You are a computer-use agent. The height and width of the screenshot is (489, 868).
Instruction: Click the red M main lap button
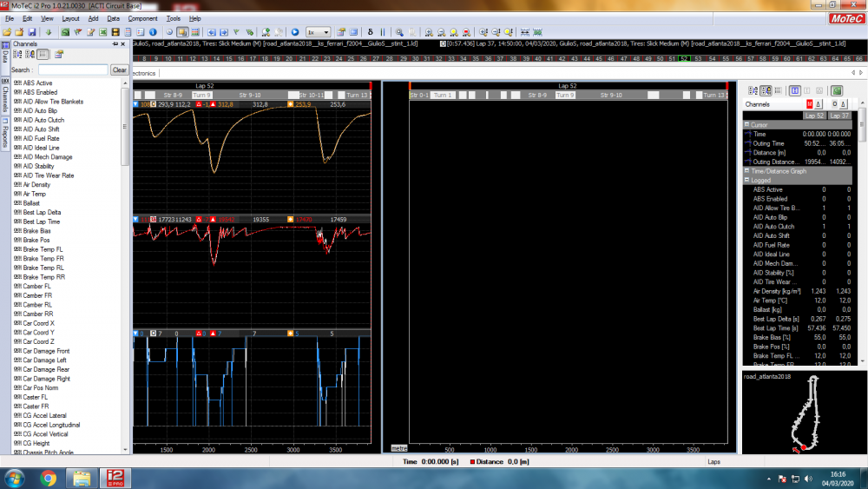pyautogui.click(x=809, y=104)
